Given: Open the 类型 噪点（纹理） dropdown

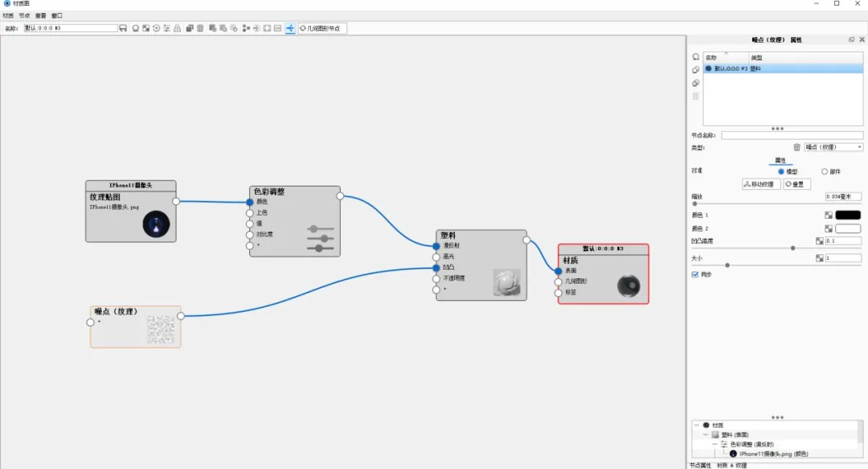Looking at the screenshot, I should click(x=833, y=147).
